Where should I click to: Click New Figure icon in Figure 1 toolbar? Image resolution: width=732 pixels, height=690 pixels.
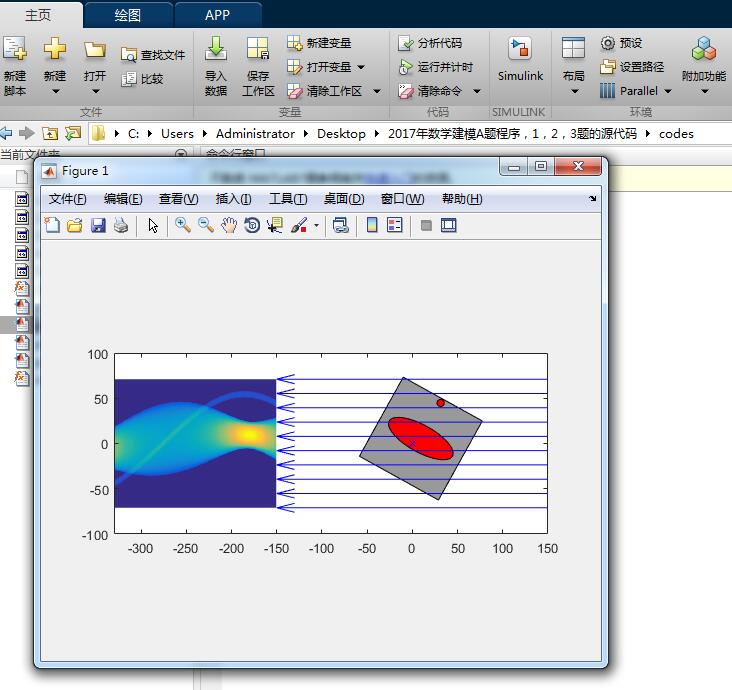click(x=52, y=225)
